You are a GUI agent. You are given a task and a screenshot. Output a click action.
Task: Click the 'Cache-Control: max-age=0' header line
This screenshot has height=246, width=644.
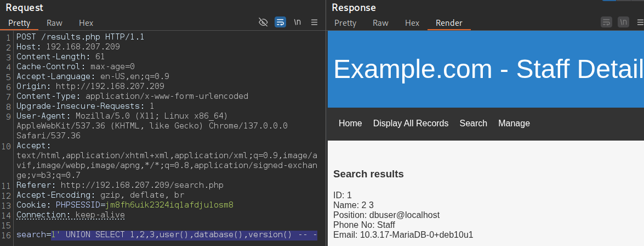click(x=76, y=66)
